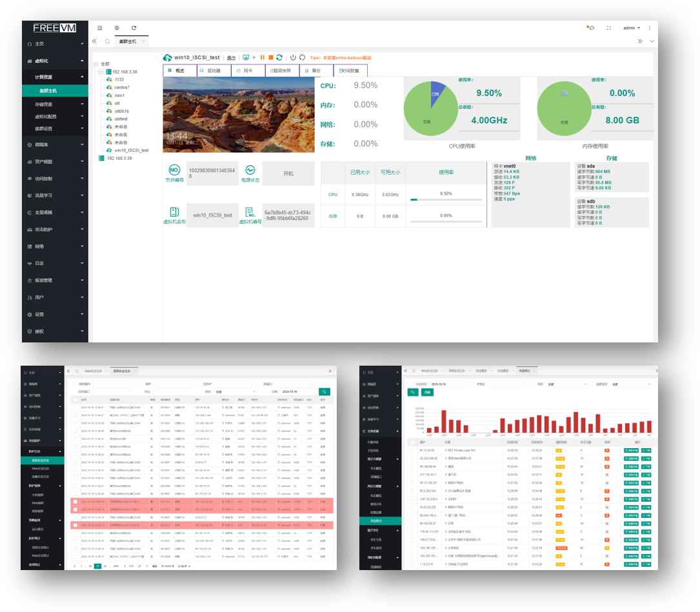
Task: Open the admin user dropdown
Action: point(631,28)
